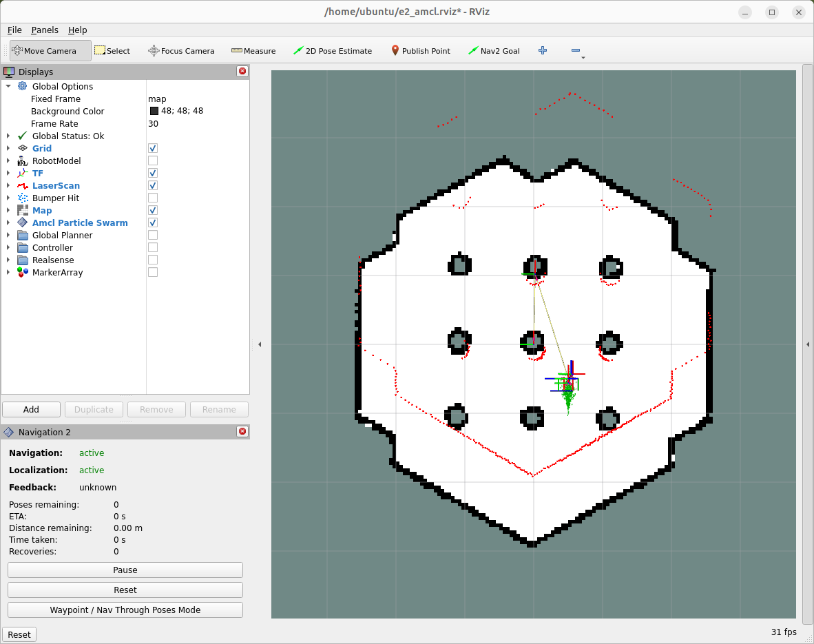Close the Navigation 2 panel
The image size is (814, 644).
point(242,432)
